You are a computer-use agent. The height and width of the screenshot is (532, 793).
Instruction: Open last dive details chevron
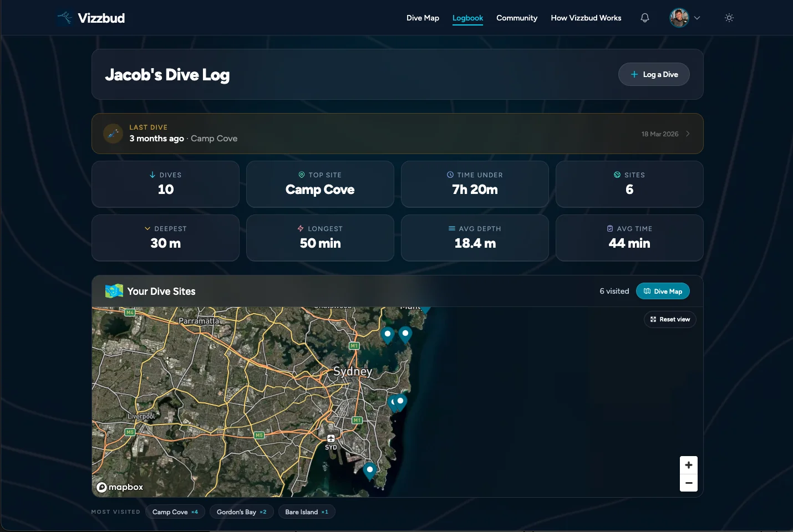688,134
